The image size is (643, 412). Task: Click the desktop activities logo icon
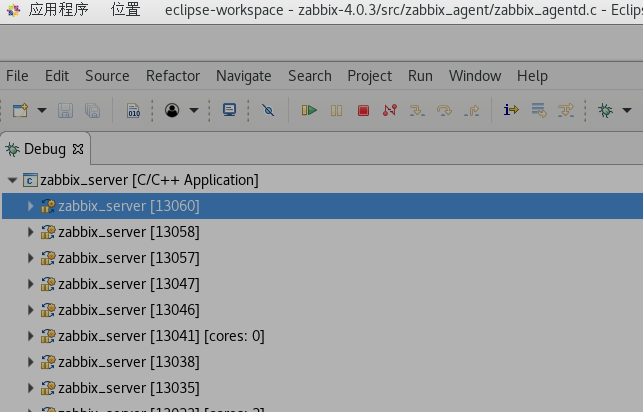(14, 10)
